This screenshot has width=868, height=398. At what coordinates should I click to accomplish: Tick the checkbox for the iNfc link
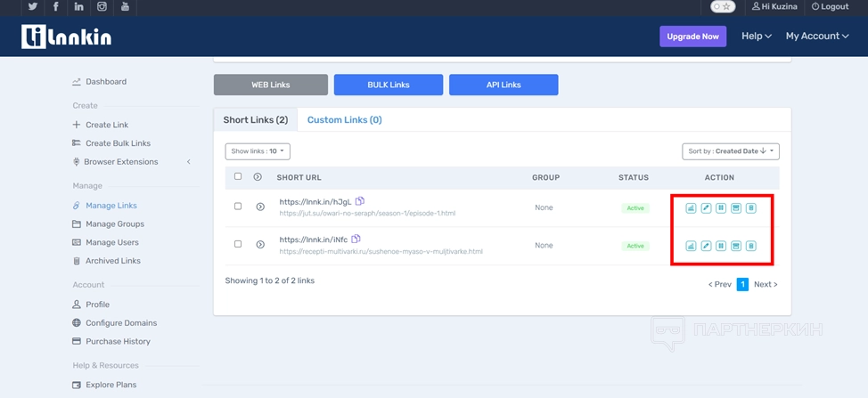coord(238,244)
